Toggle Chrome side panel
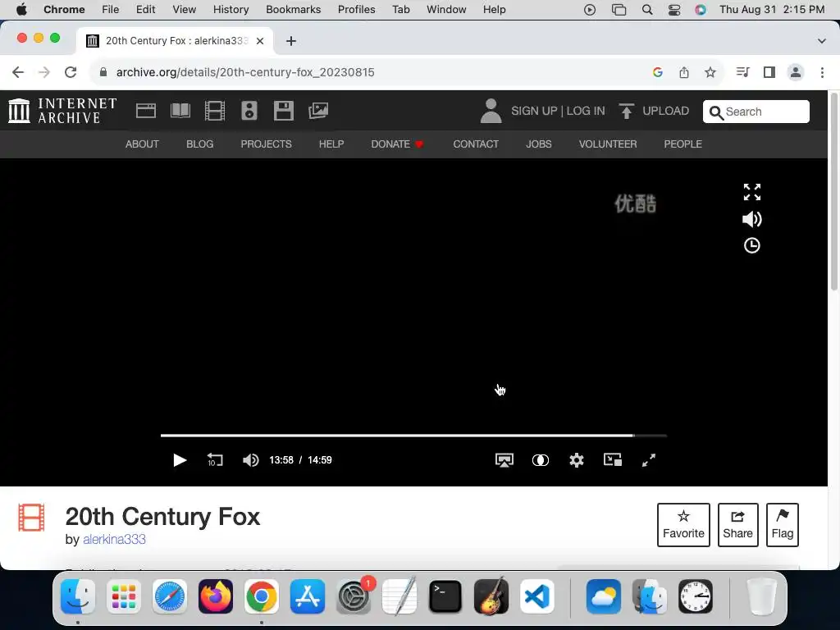Viewport: 840px width, 630px height. click(x=769, y=72)
